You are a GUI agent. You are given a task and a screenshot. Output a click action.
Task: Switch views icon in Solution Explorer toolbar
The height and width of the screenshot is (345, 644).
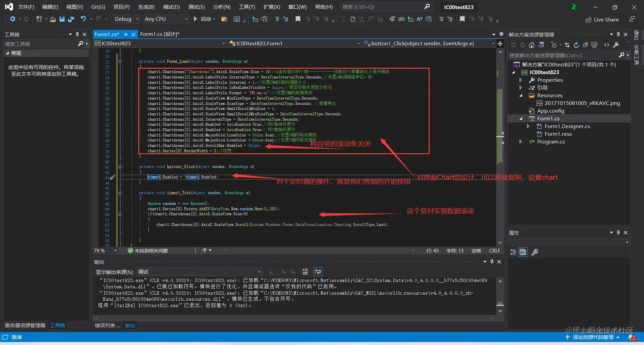(540, 45)
